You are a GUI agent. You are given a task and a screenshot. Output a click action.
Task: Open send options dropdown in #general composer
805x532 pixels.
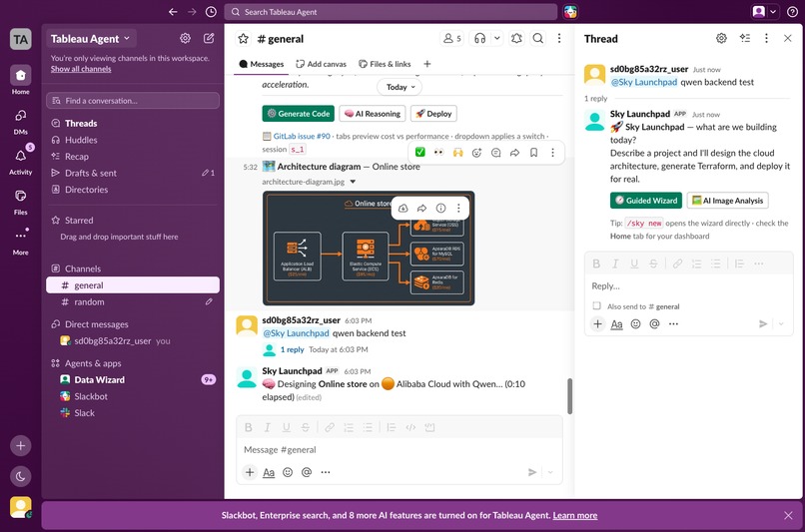tap(550, 472)
